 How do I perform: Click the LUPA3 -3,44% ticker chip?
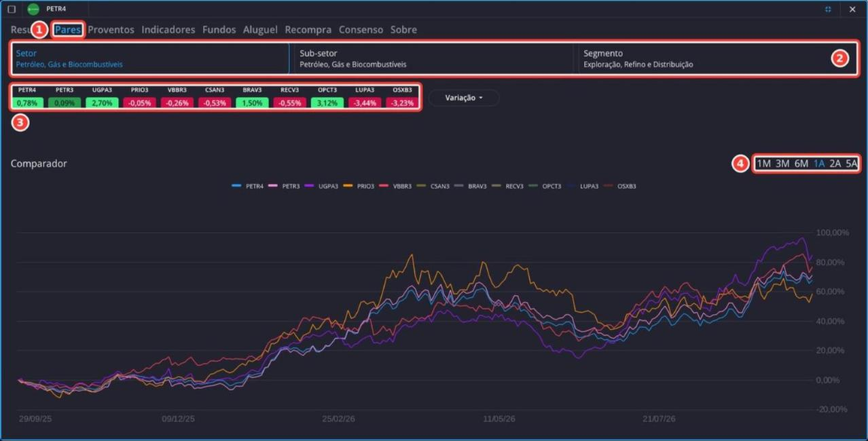click(x=365, y=96)
